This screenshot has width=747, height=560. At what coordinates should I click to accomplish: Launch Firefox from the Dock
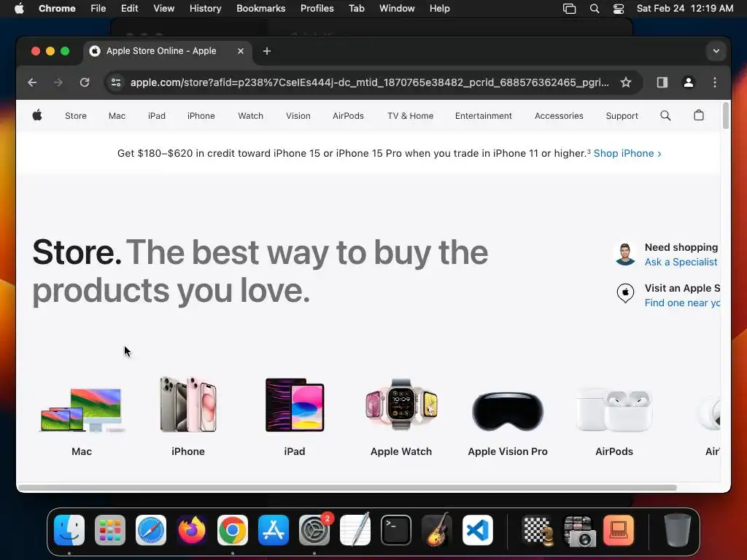tap(192, 530)
